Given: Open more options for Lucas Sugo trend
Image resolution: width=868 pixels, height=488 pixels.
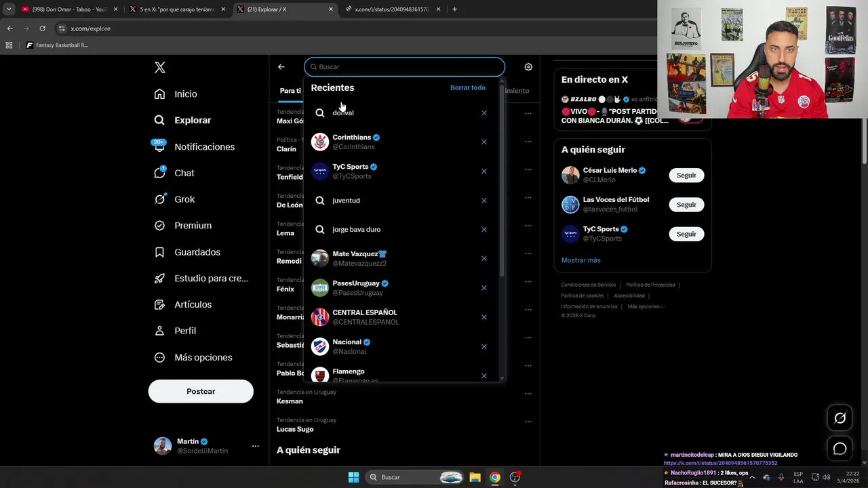Looking at the screenshot, I should click(528, 422).
